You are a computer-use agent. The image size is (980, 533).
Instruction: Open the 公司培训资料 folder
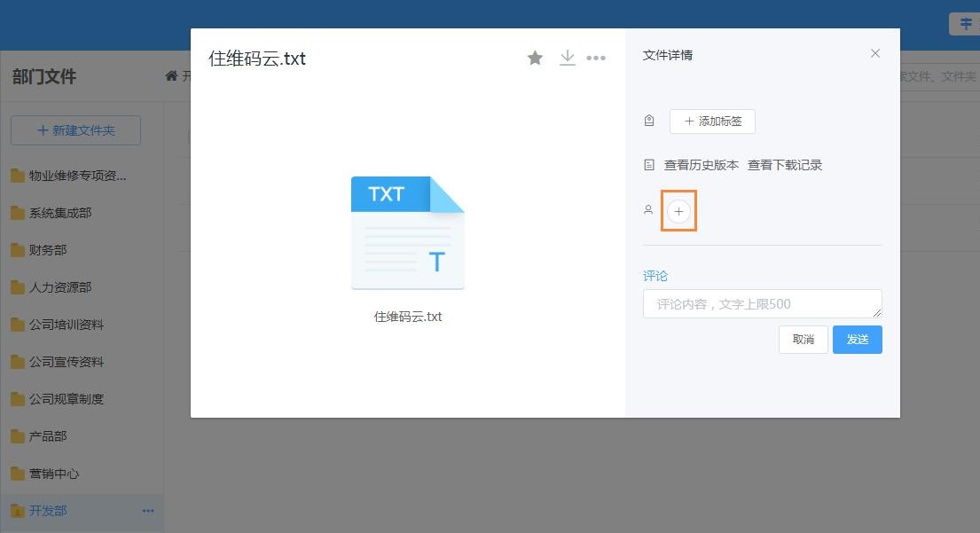tap(58, 325)
